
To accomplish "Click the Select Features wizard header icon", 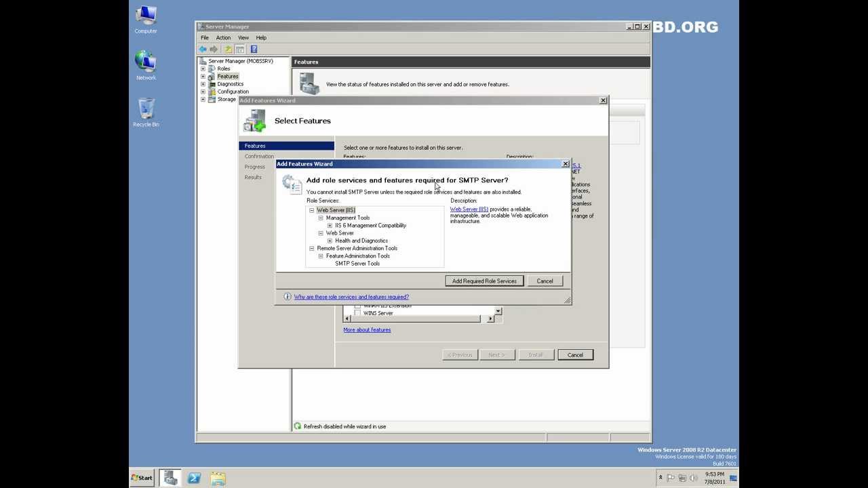I will (255, 121).
